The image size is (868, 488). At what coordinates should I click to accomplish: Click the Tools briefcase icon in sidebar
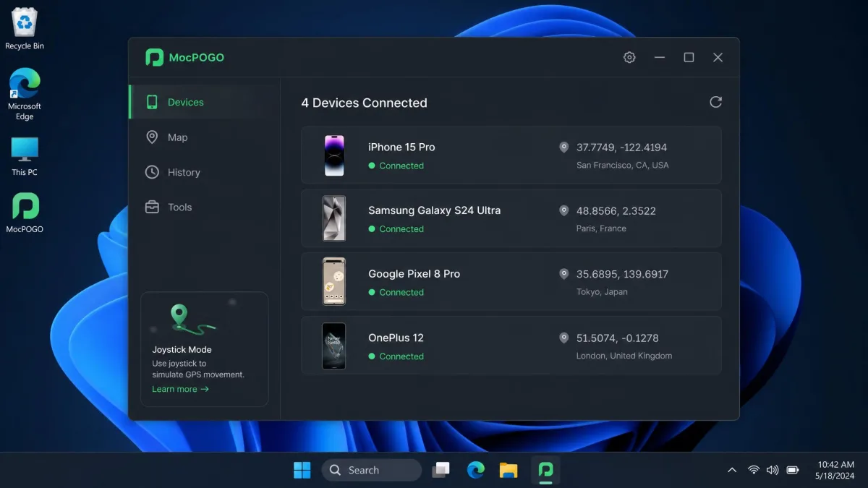(152, 207)
